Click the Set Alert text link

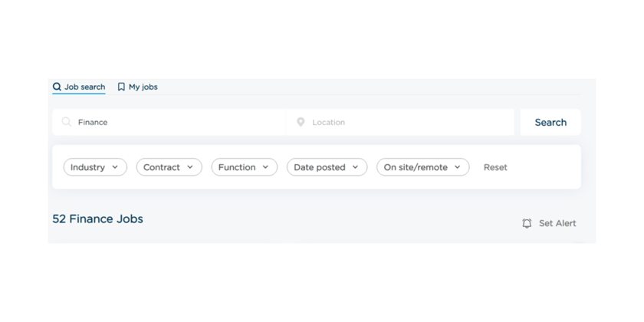click(557, 224)
